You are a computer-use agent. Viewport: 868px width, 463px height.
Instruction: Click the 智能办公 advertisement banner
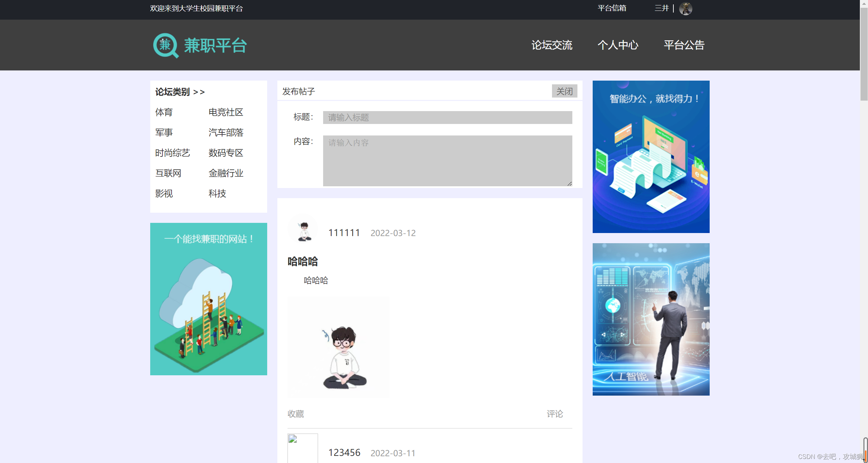651,156
